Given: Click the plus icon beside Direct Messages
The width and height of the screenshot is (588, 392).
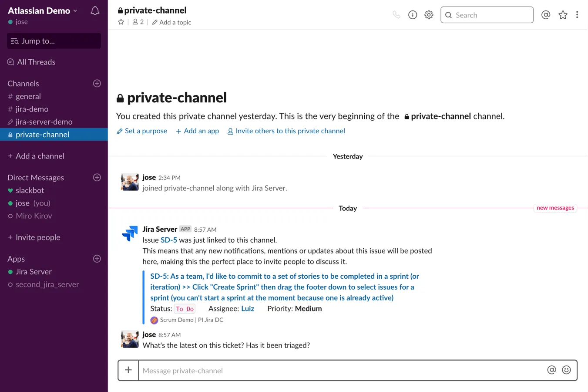Looking at the screenshot, I should pos(97,177).
